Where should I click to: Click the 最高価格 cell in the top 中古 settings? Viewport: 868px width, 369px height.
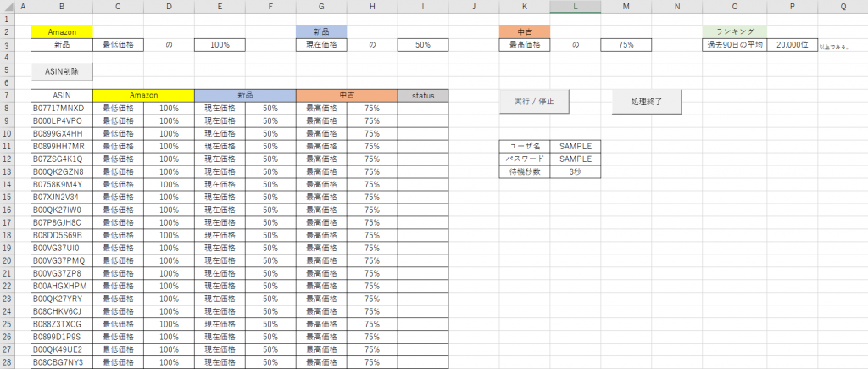pyautogui.click(x=524, y=44)
